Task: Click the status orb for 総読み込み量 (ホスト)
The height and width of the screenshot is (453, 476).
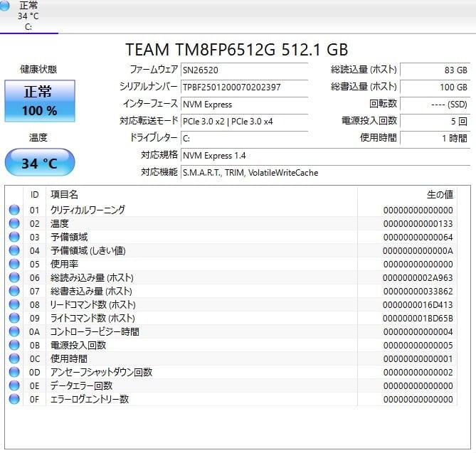Action: [14, 277]
